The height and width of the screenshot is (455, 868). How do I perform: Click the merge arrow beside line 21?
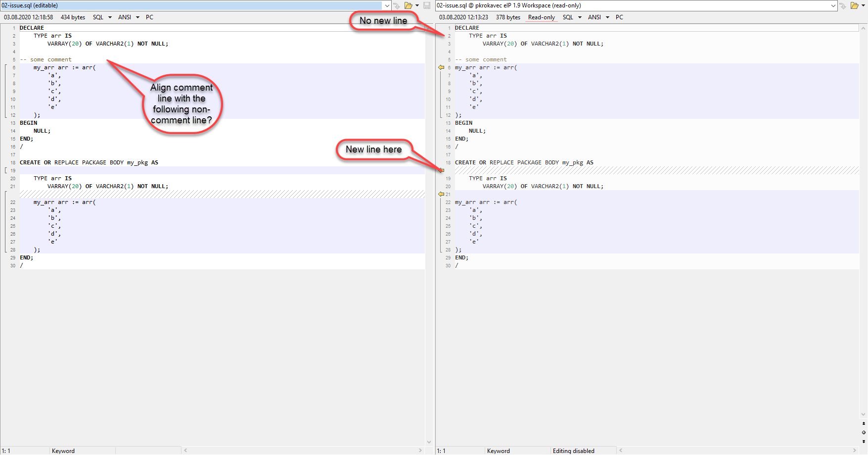coord(441,194)
